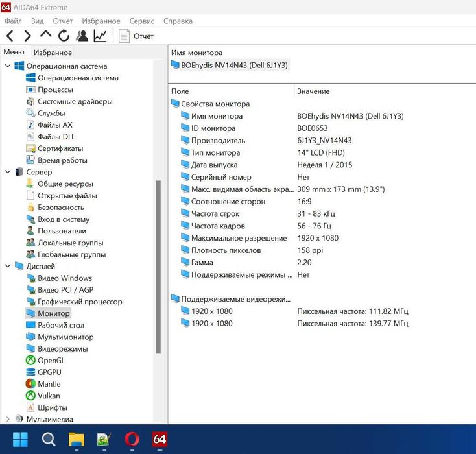
Task: Click the Вход в систему icon
Action: click(30, 219)
